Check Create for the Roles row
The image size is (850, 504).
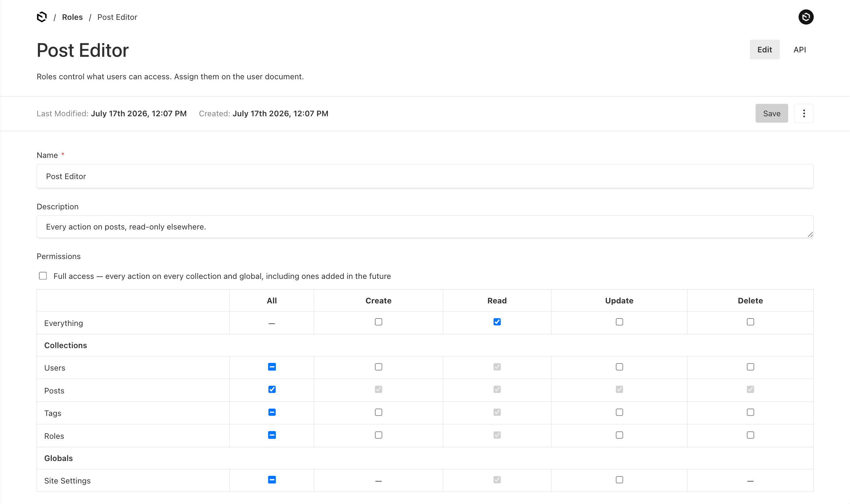(x=378, y=435)
